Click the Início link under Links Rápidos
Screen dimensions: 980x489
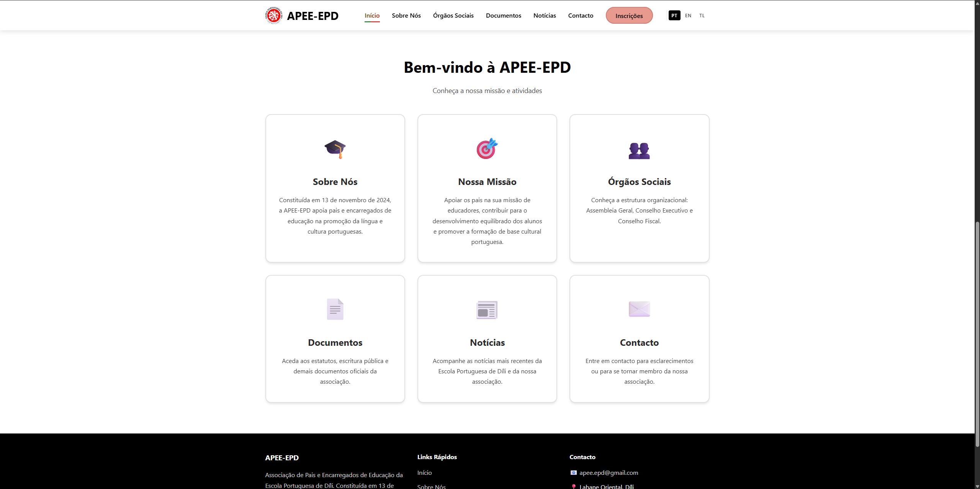[424, 473]
